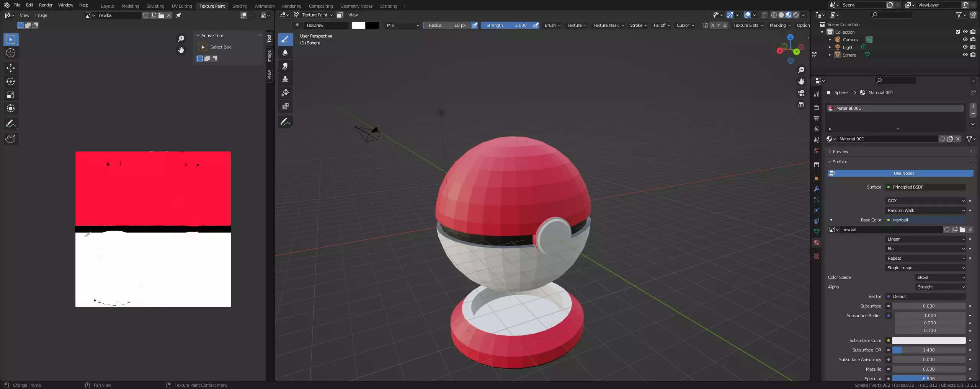Activate the Cursor tool in image editor
This screenshot has width=980, height=389.
11,53
